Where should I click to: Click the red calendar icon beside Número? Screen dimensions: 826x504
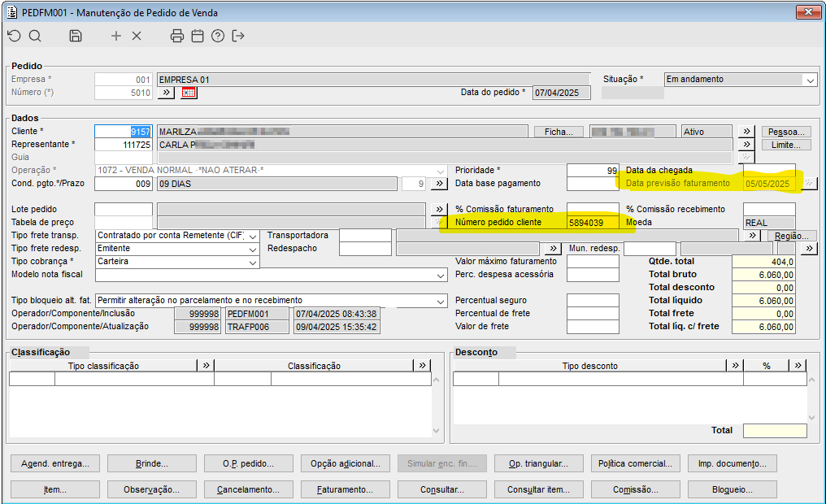tap(189, 93)
